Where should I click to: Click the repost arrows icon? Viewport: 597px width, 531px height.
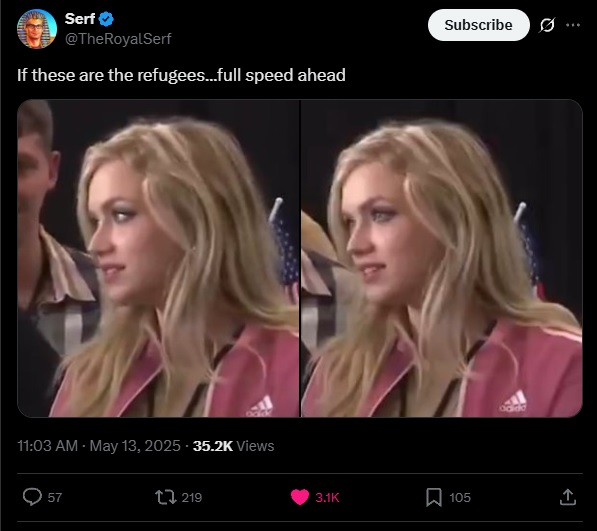(166, 497)
